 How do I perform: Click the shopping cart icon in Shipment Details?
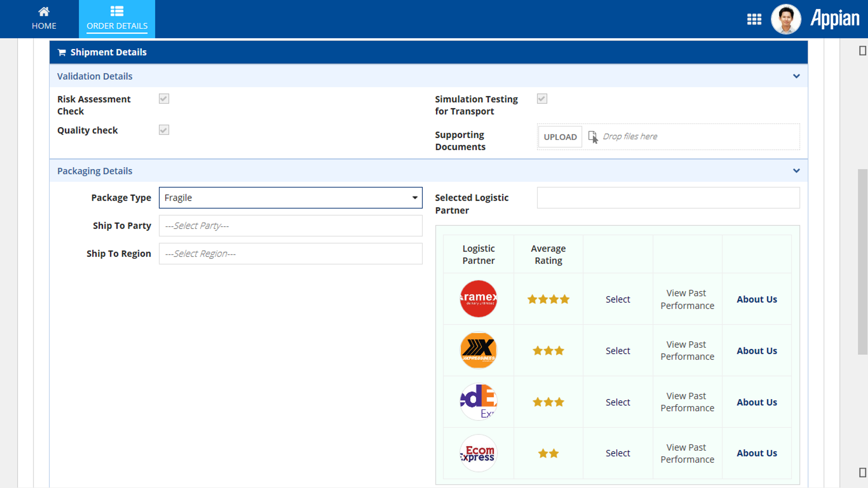tap(62, 52)
